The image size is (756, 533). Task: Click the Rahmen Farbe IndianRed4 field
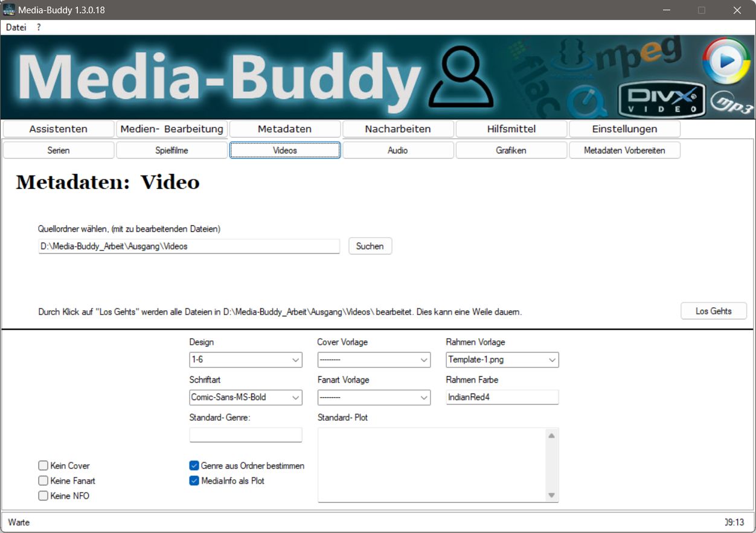click(502, 397)
